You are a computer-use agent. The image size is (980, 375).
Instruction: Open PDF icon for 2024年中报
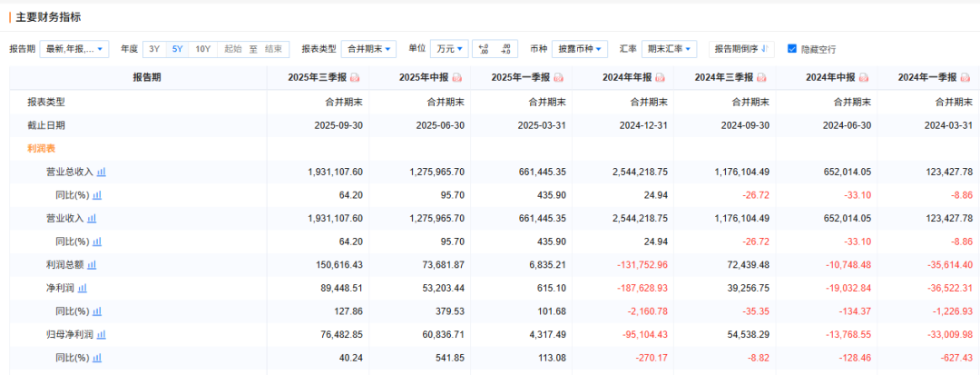(x=865, y=77)
